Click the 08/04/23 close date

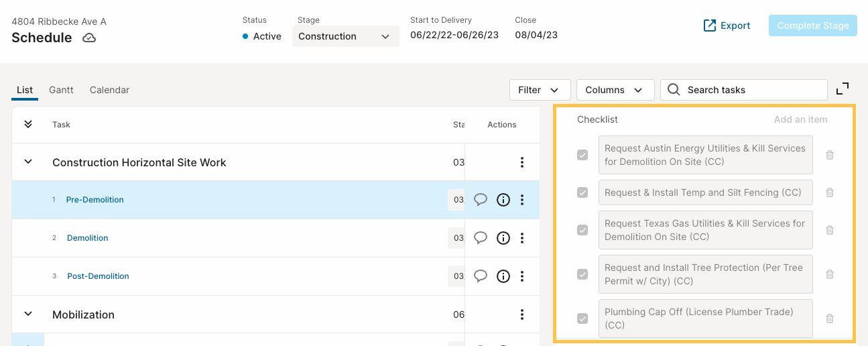click(x=536, y=35)
